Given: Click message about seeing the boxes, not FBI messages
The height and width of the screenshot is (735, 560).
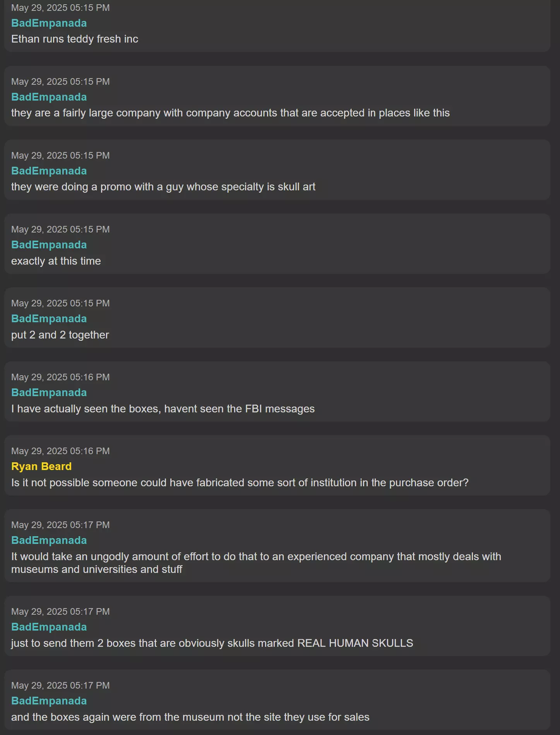Looking at the screenshot, I should coord(163,409).
